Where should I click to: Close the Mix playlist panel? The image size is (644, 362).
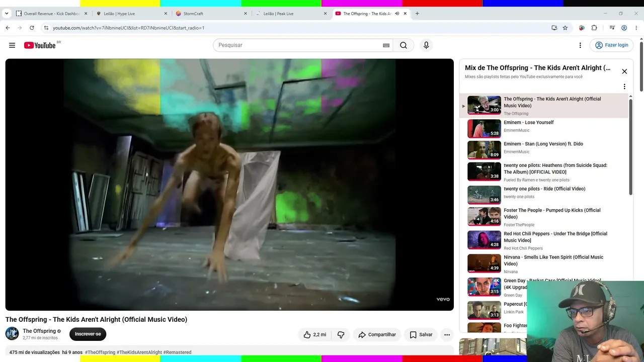(624, 71)
